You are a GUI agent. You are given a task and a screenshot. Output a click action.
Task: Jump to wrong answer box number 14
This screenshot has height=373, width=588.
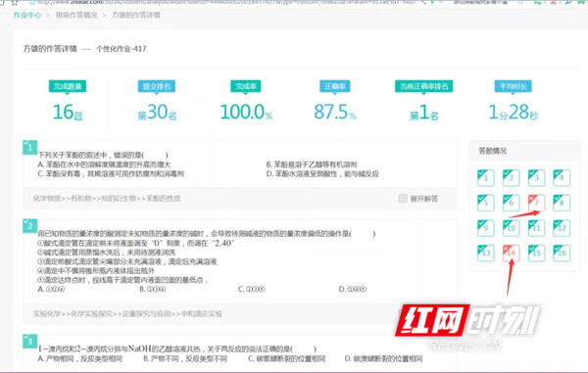(511, 253)
